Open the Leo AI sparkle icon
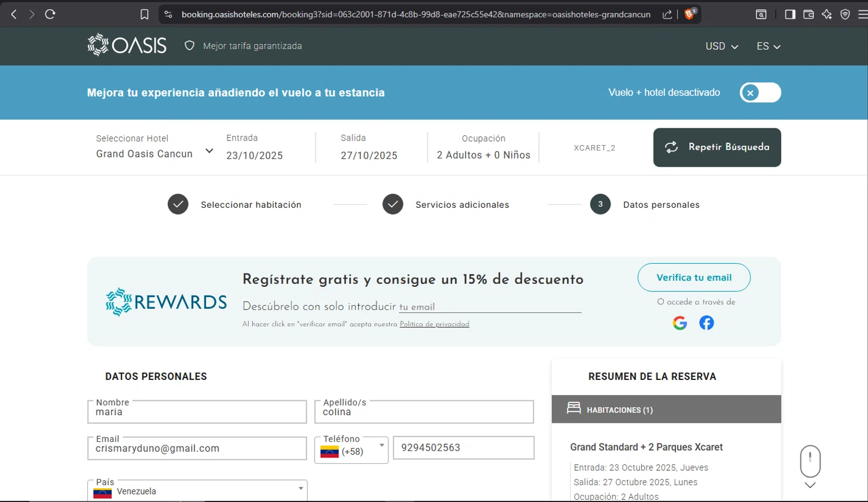 pyautogui.click(x=827, y=14)
